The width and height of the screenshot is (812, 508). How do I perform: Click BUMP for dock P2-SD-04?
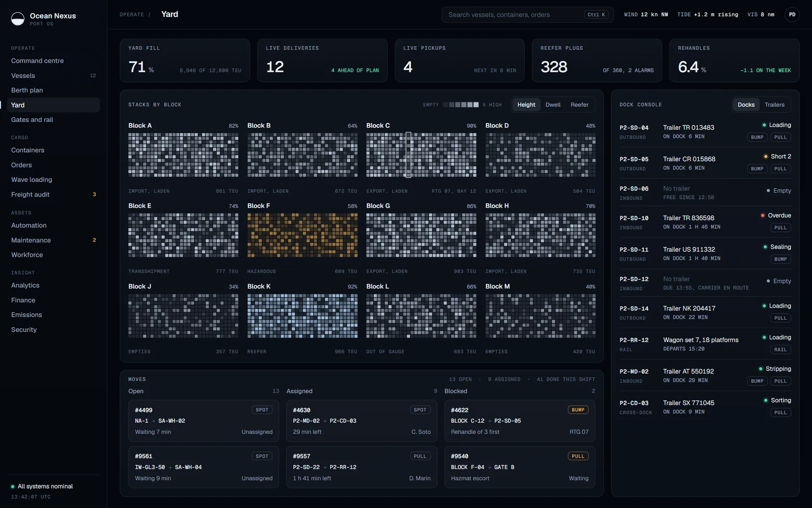tap(757, 137)
